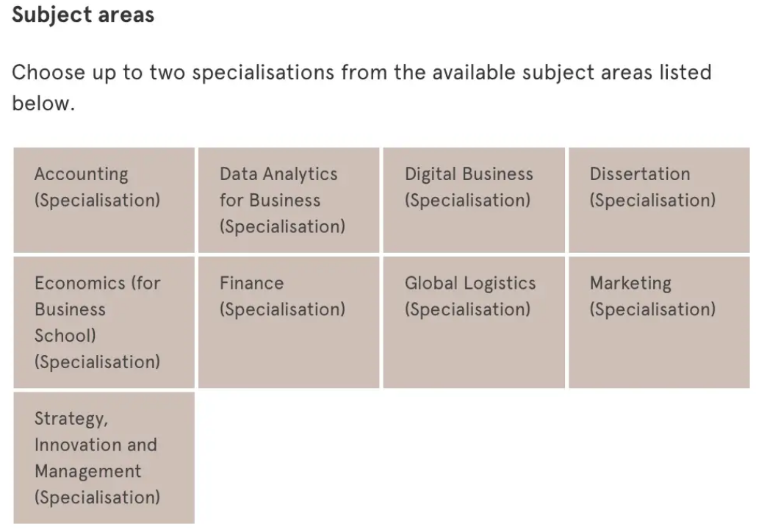This screenshot has width=767, height=532.
Task: Open Economics (for Business School) specialisation
Action: [104, 323]
